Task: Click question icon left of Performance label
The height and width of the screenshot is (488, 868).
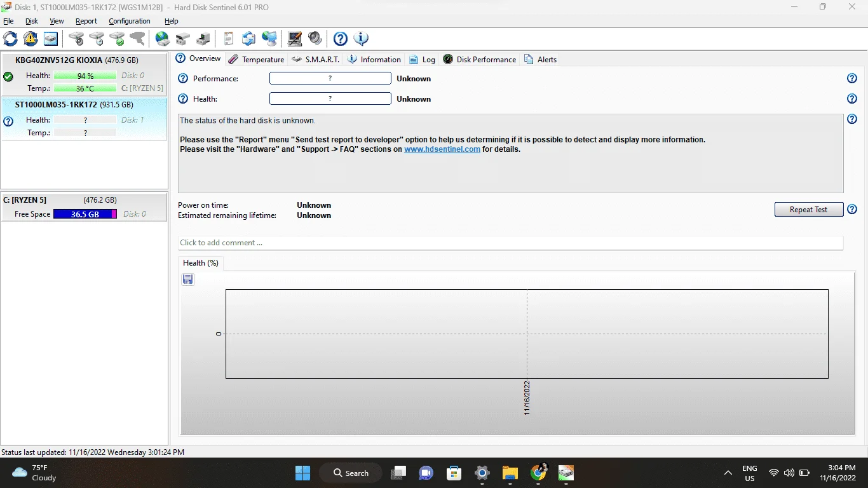Action: [x=183, y=79]
